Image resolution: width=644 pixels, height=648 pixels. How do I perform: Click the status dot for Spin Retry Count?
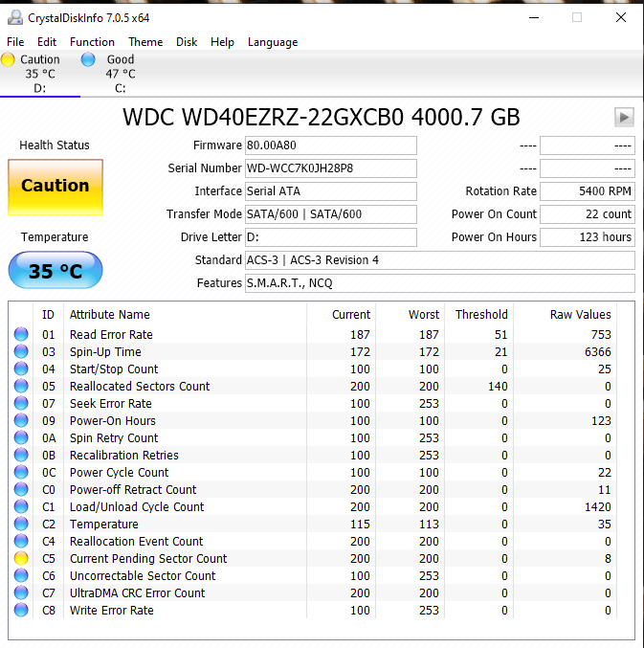point(21,437)
